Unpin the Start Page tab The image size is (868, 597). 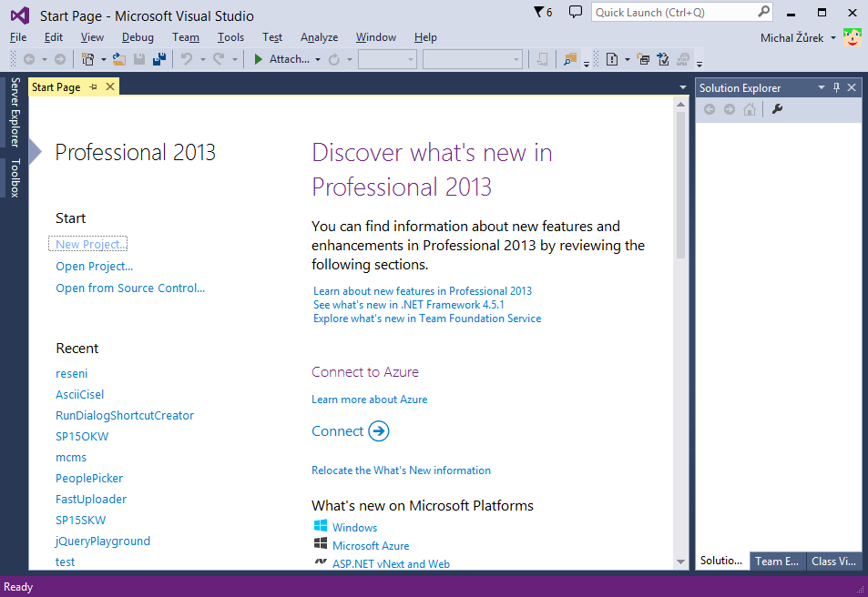[x=96, y=86]
